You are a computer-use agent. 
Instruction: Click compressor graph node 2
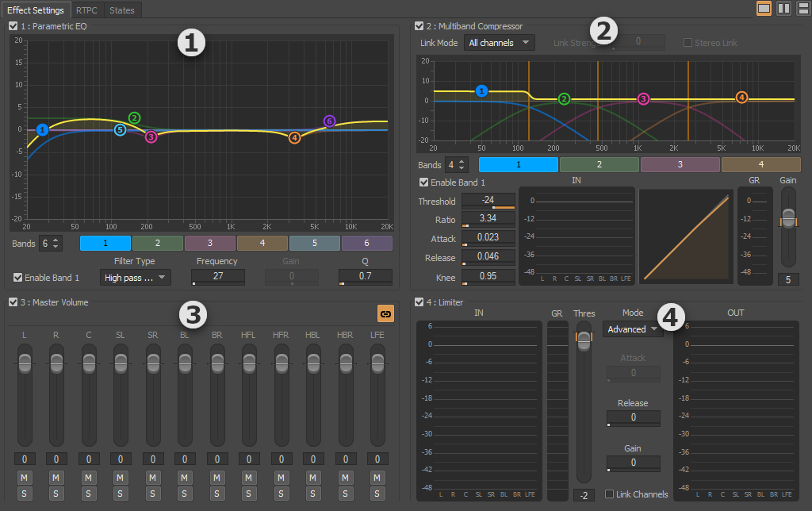pyautogui.click(x=564, y=99)
